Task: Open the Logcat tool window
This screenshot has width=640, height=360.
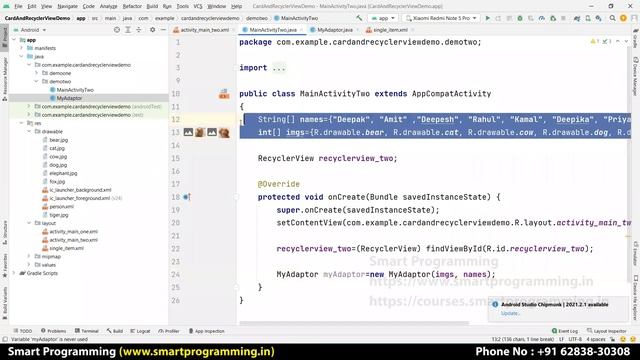Action: click(140, 331)
